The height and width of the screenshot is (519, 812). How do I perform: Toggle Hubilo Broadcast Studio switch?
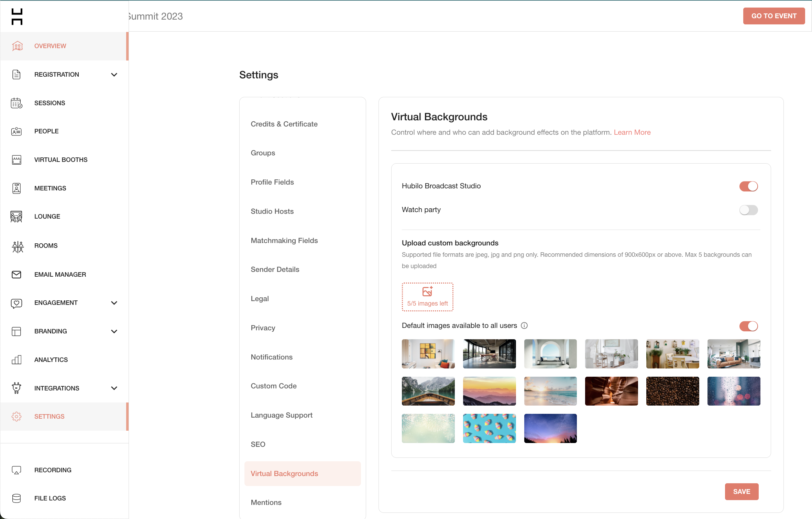tap(748, 186)
